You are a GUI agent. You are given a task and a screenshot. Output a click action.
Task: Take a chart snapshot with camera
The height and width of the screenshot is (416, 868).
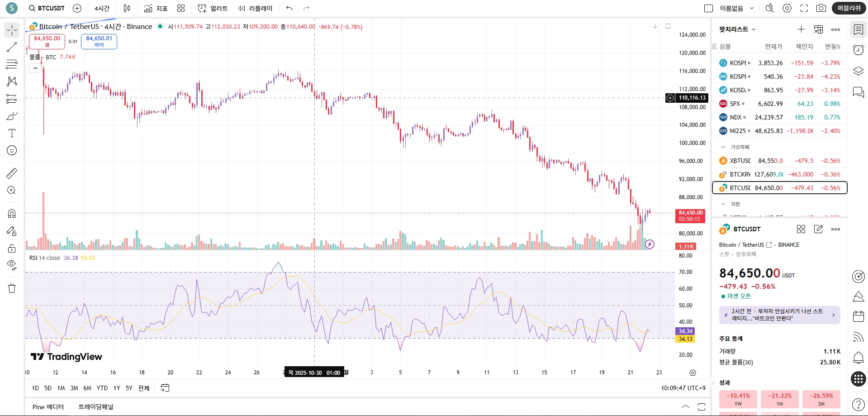[821, 8]
